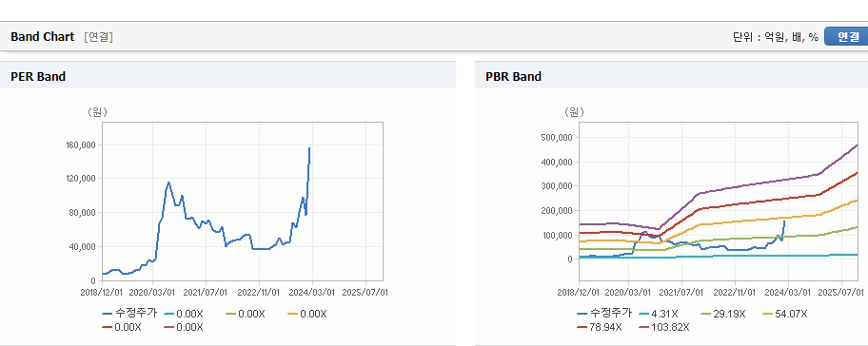Click the blue 연결 button
This screenshot has height=346, width=868.
coord(846,36)
